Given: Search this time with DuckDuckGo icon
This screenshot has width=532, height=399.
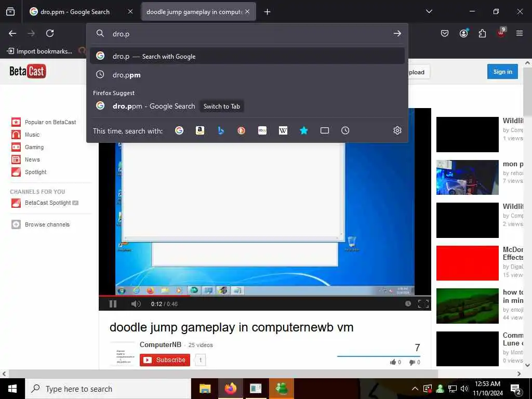Looking at the screenshot, I should coord(241,130).
